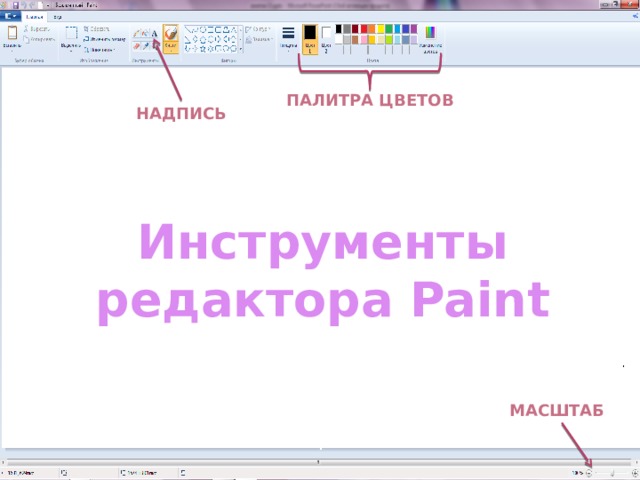Viewport: 640px width, 480px height.
Task: Select the Eraser tool
Action: [x=137, y=46]
